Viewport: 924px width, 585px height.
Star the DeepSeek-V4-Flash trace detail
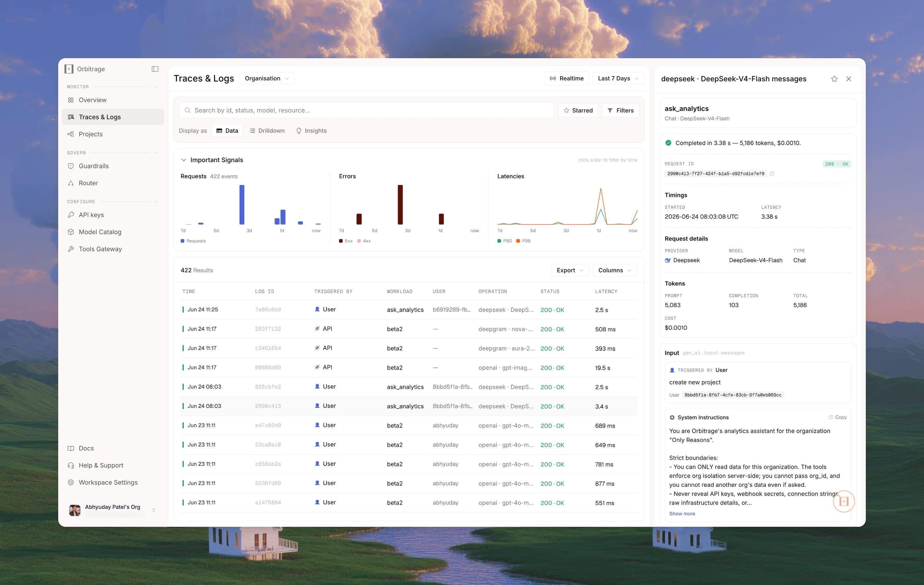(x=834, y=79)
